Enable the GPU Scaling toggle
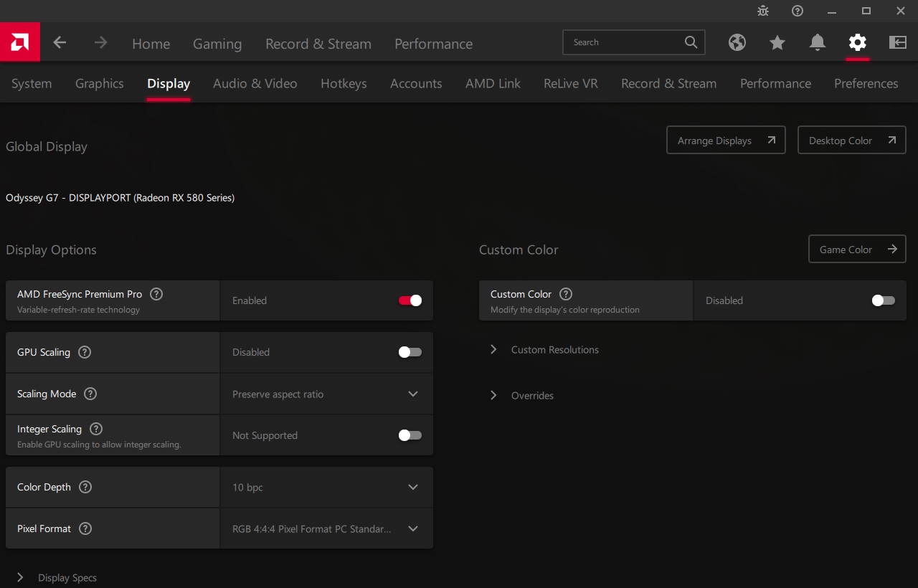This screenshot has width=918, height=588. click(410, 352)
